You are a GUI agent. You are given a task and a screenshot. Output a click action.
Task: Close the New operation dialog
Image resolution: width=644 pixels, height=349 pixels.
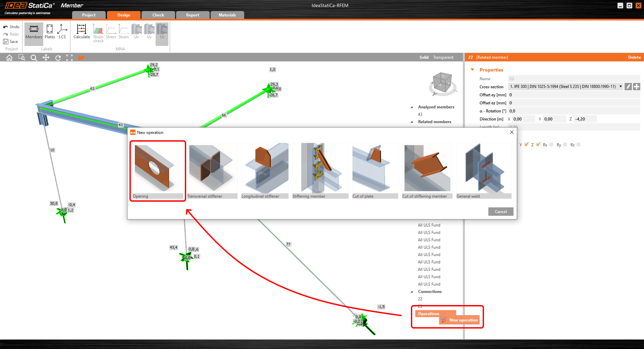(512, 132)
